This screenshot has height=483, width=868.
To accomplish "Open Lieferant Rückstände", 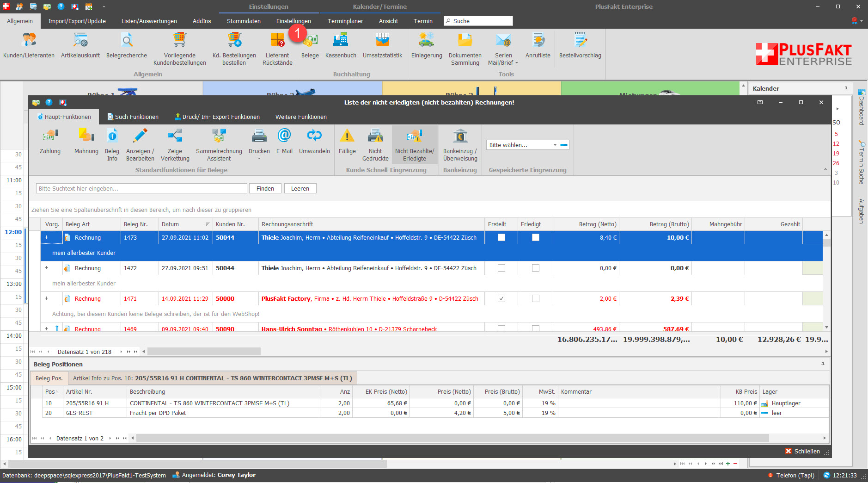I will [277, 49].
